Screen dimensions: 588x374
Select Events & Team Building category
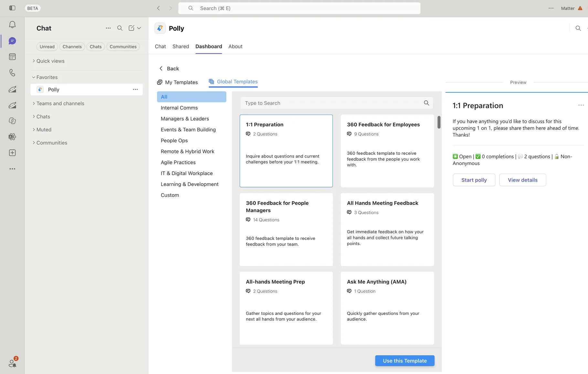click(188, 130)
